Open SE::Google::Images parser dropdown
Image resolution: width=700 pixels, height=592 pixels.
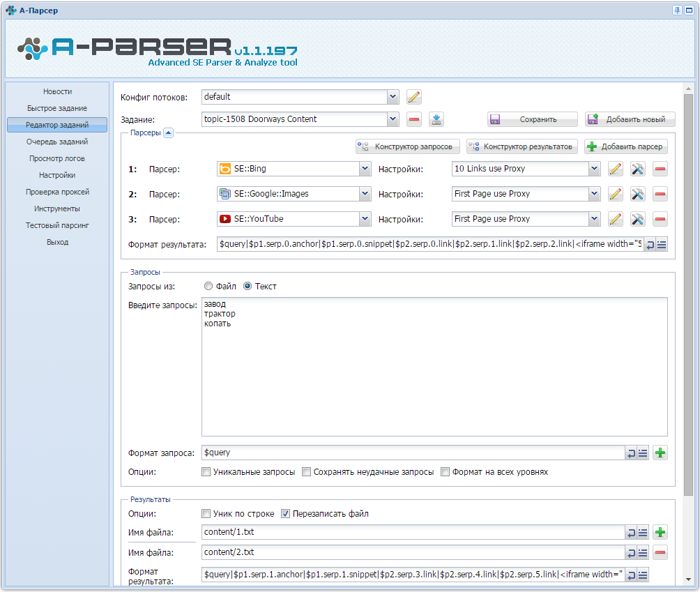coord(365,194)
